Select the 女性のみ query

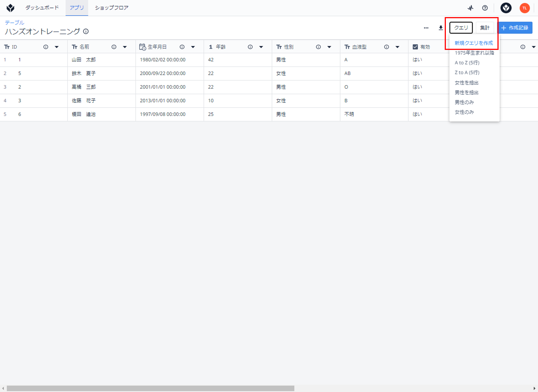[x=464, y=112]
